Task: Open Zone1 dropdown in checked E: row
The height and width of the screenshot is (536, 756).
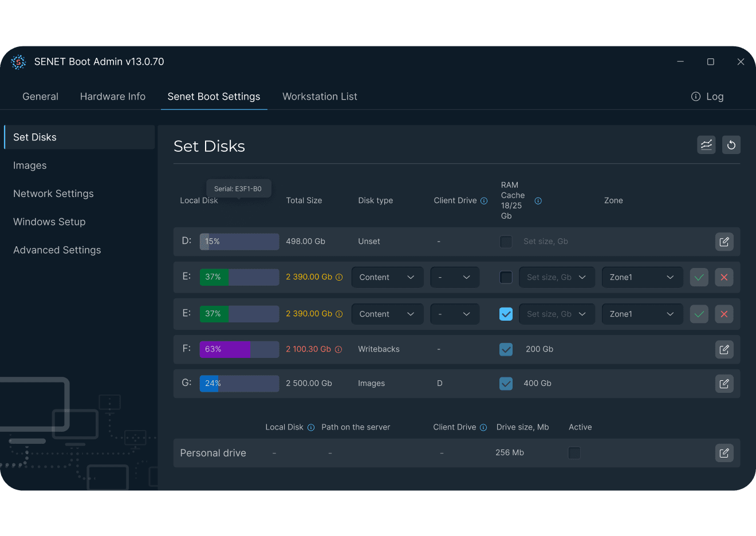Action: pyautogui.click(x=642, y=314)
